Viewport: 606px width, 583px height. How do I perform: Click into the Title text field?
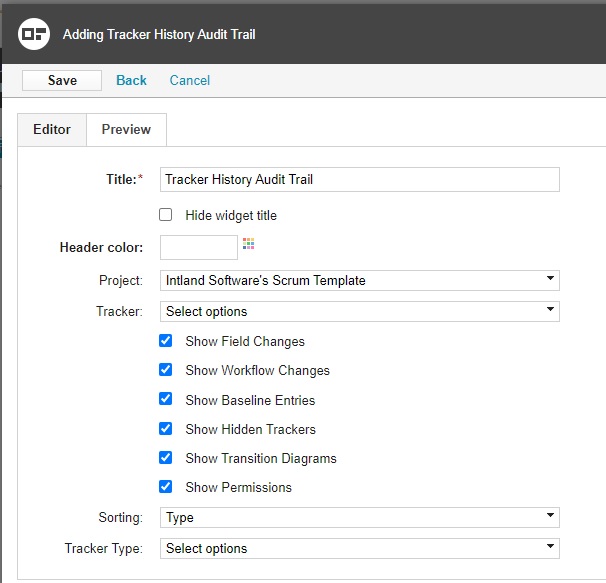360,179
